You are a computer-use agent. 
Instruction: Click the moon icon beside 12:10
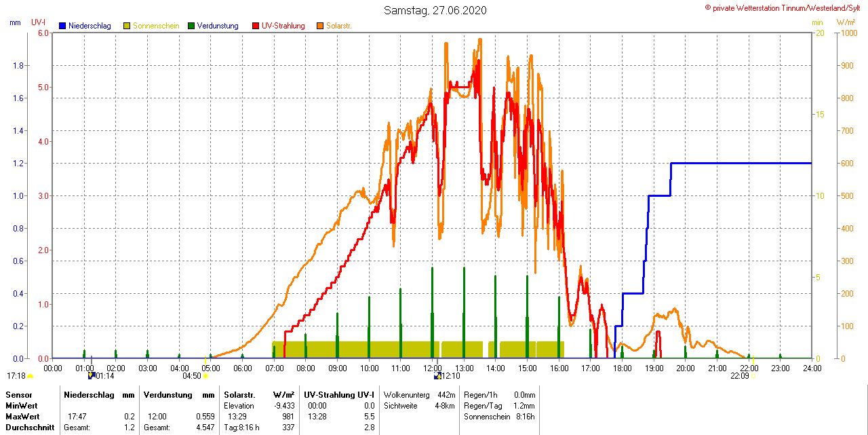click(x=437, y=375)
